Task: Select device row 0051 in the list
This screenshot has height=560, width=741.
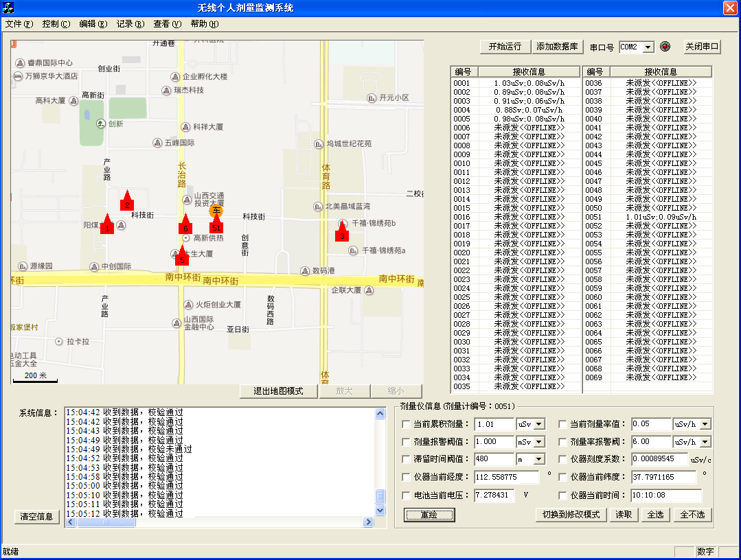Action: coord(647,217)
